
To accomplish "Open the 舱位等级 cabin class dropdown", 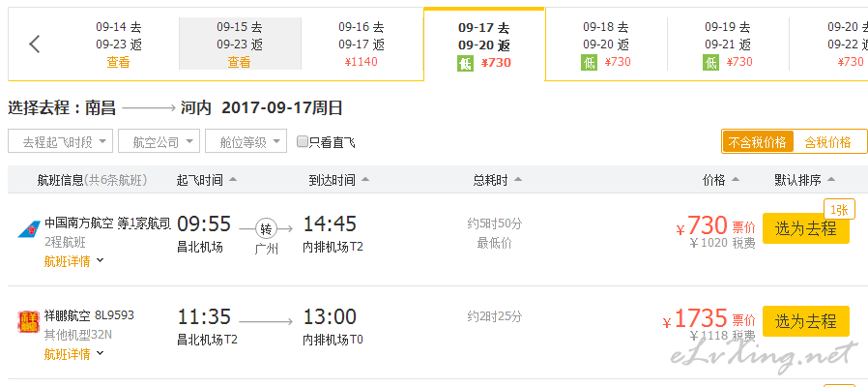I will 246,141.
